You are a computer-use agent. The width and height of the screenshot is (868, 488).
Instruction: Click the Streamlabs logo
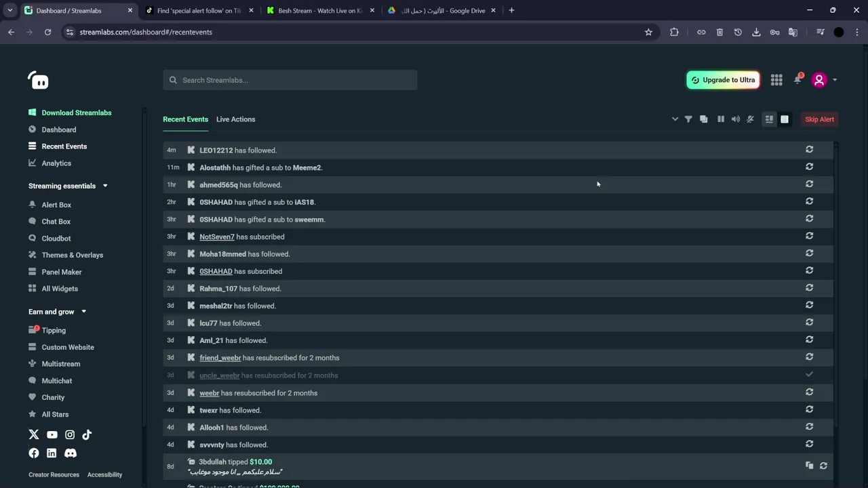pos(38,81)
